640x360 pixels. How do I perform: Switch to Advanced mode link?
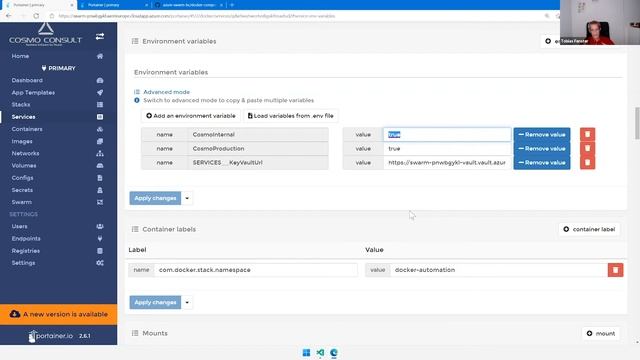click(x=166, y=92)
